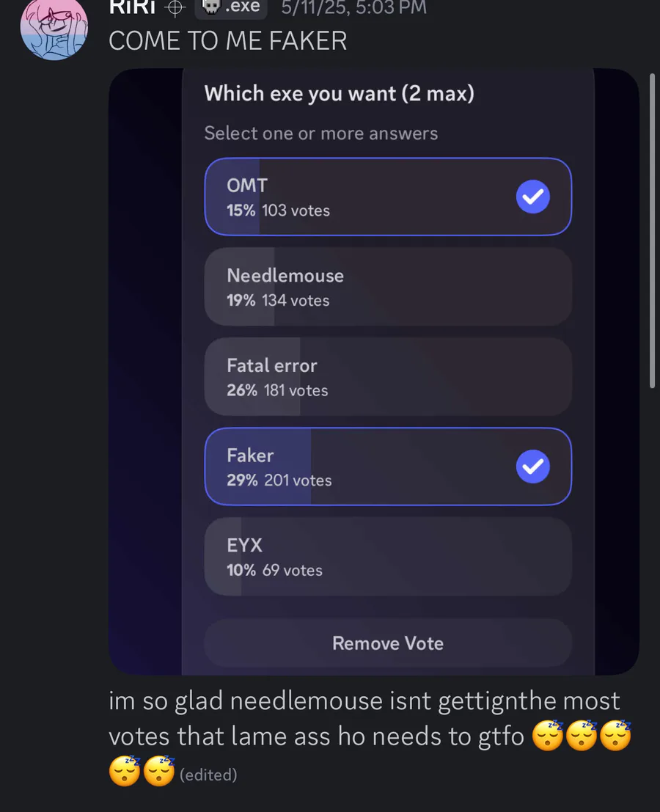Image resolution: width=660 pixels, height=812 pixels.
Task: Click the COME TO ME FAKER message text
Action: pos(228,41)
